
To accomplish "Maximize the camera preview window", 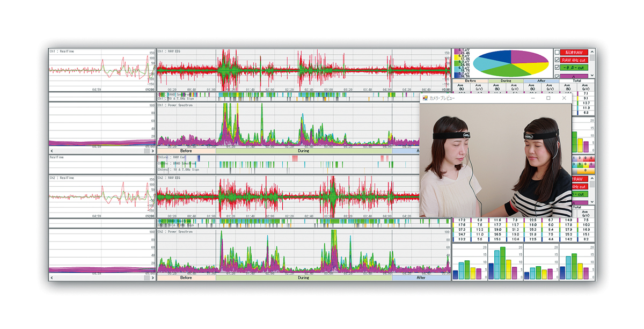I will (548, 98).
